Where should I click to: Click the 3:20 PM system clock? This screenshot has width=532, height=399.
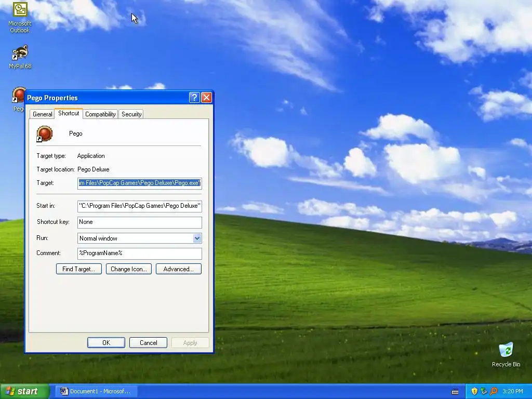pos(513,391)
